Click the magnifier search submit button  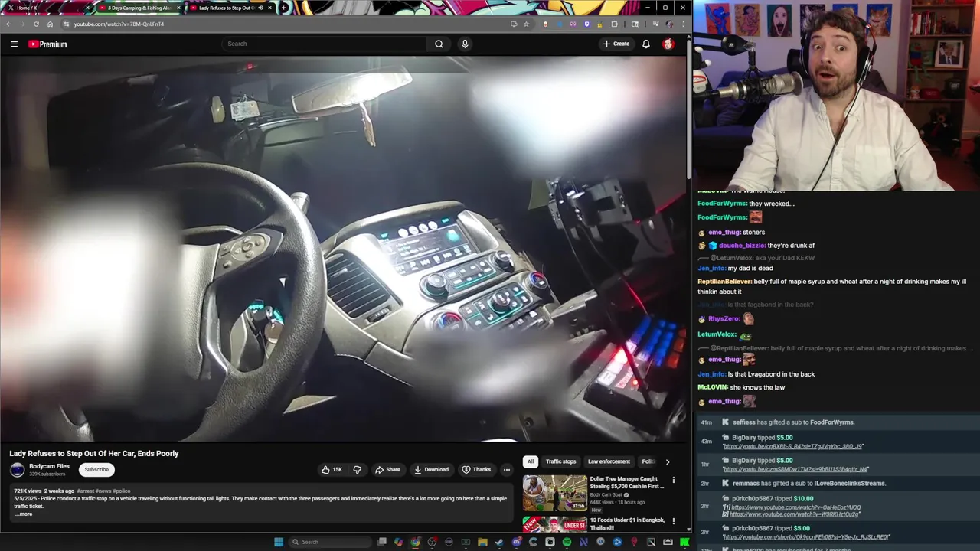point(439,44)
